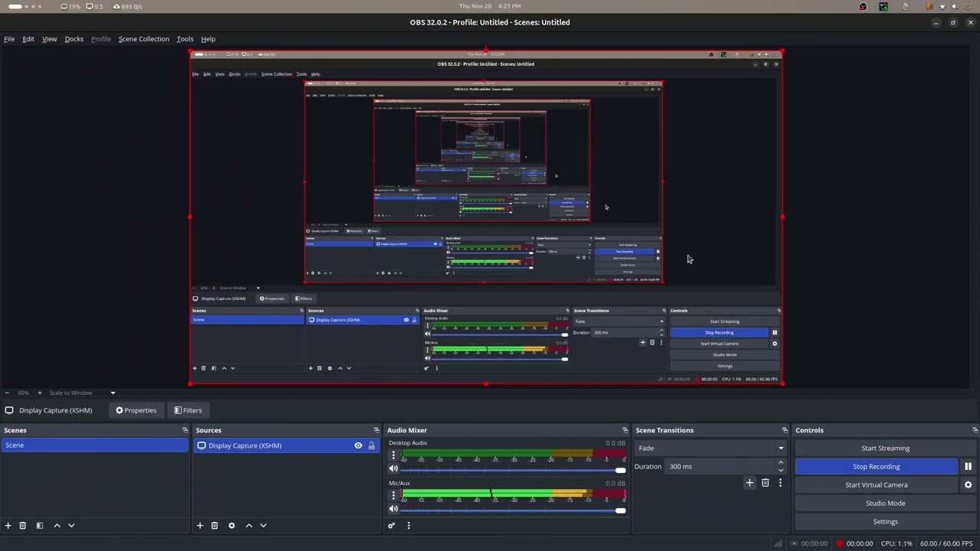980x551 pixels.
Task: Open the Scene Collection menu
Action: (x=144, y=39)
